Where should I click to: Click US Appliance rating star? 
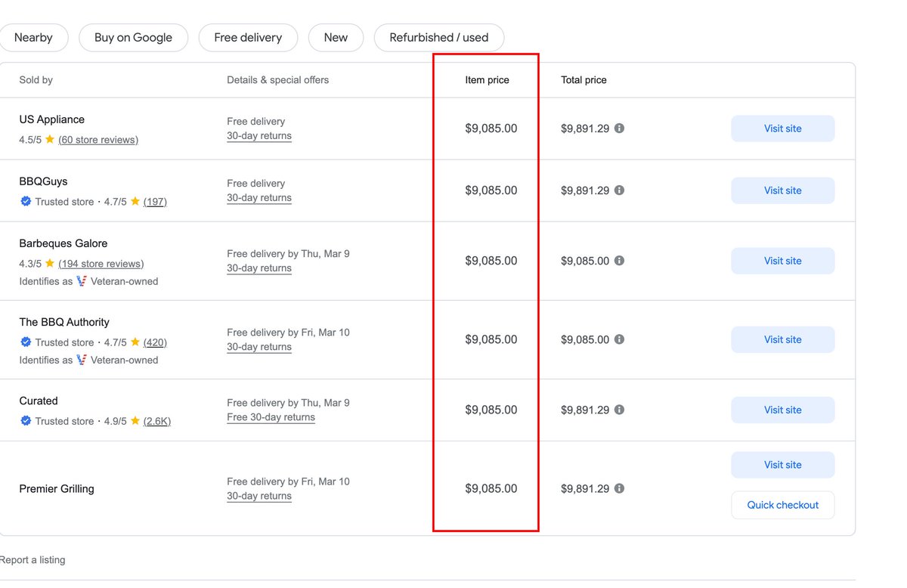49,139
